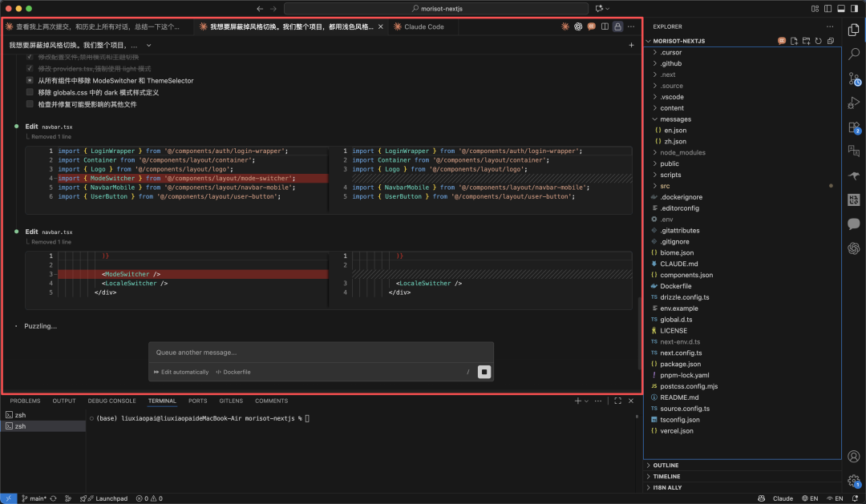Split the editor to the right
The width and height of the screenshot is (866, 504).
(605, 26)
